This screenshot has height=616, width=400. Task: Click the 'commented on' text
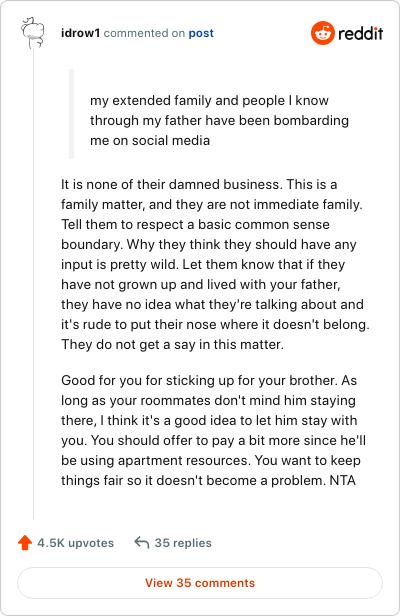coord(144,33)
